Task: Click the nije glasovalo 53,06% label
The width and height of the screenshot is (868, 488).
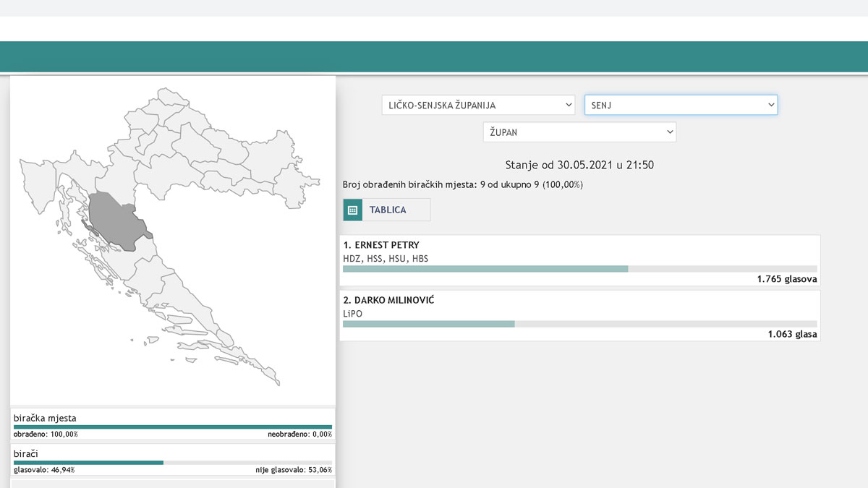Action: tap(293, 471)
